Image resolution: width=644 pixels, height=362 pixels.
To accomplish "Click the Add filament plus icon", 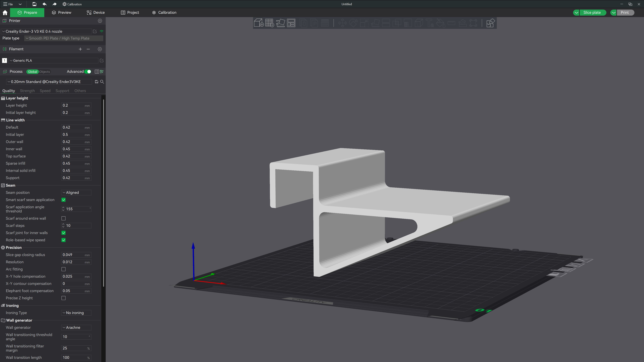I will (80, 49).
